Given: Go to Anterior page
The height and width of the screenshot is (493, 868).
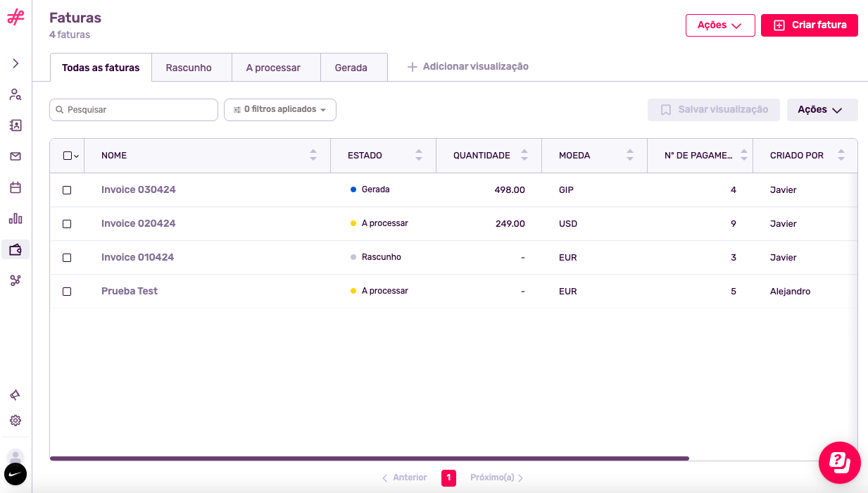Looking at the screenshot, I should coord(404,478).
